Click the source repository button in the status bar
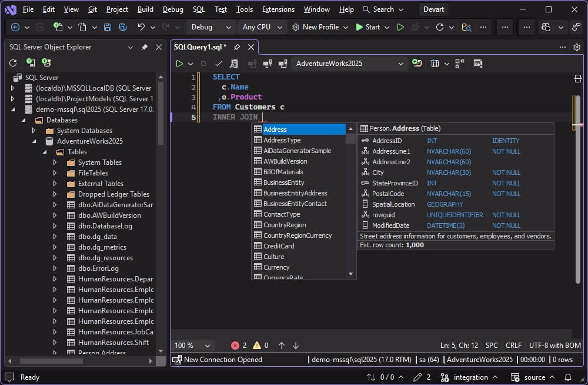 (533, 377)
